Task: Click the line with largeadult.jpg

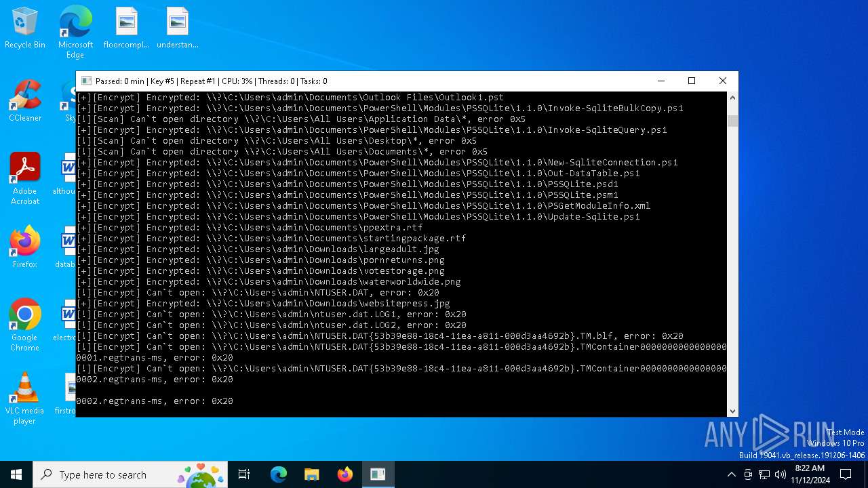Action: tap(258, 249)
